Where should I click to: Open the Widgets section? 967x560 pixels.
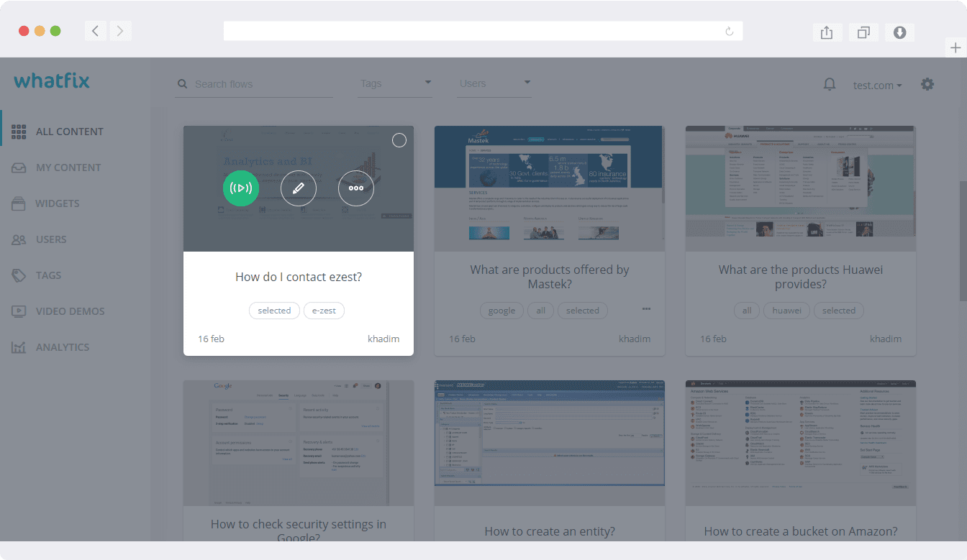pos(58,203)
